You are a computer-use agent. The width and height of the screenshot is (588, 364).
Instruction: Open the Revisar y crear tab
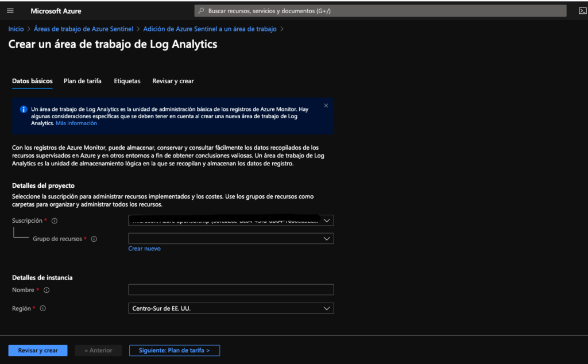point(173,81)
